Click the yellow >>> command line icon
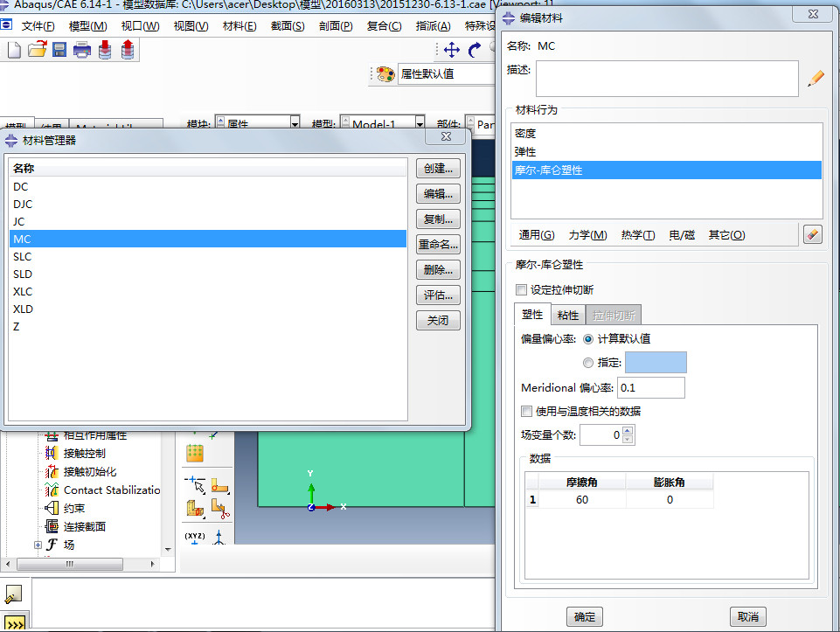The width and height of the screenshot is (840, 632). 15,622
